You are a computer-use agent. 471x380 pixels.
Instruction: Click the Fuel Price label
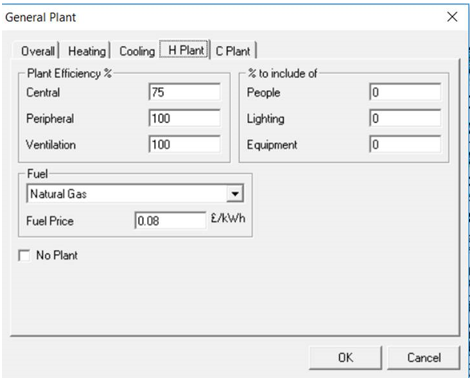[x=50, y=221]
